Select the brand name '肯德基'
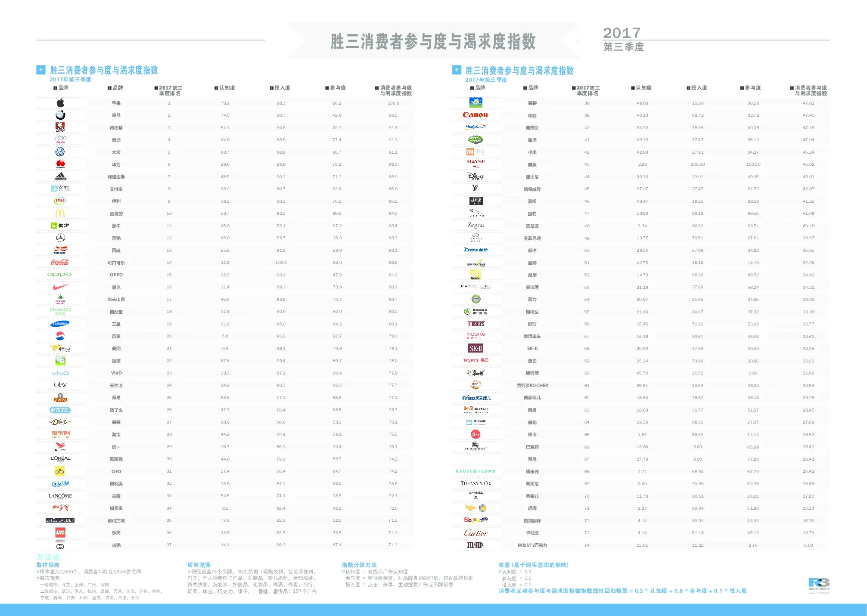Screen dimensions: 867x616 click(x=116, y=128)
